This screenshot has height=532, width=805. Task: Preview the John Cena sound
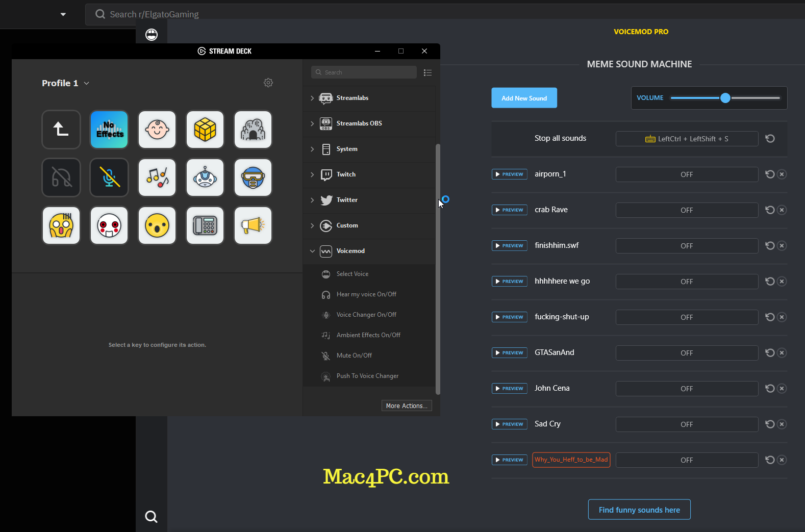pyautogui.click(x=509, y=389)
